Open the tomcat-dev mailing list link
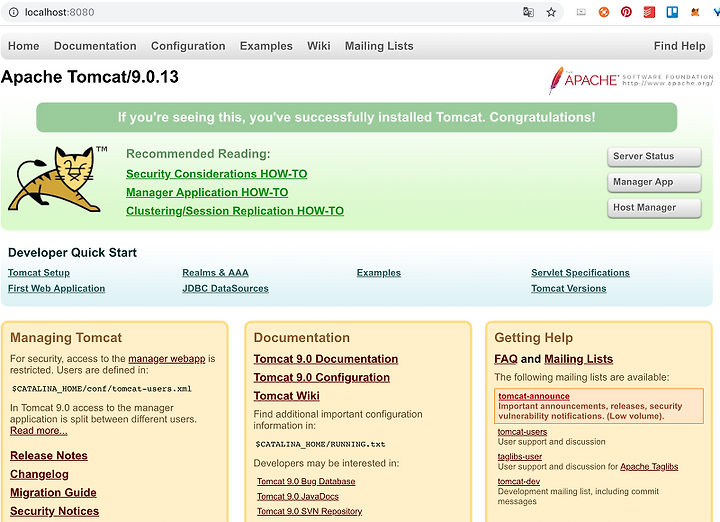The width and height of the screenshot is (720, 522). pos(519,481)
